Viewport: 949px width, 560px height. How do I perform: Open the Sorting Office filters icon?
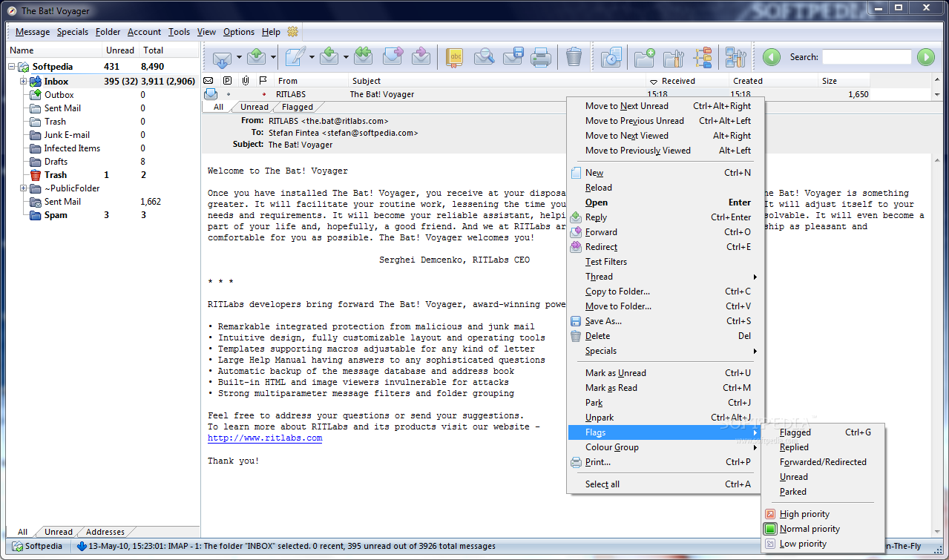click(x=703, y=57)
